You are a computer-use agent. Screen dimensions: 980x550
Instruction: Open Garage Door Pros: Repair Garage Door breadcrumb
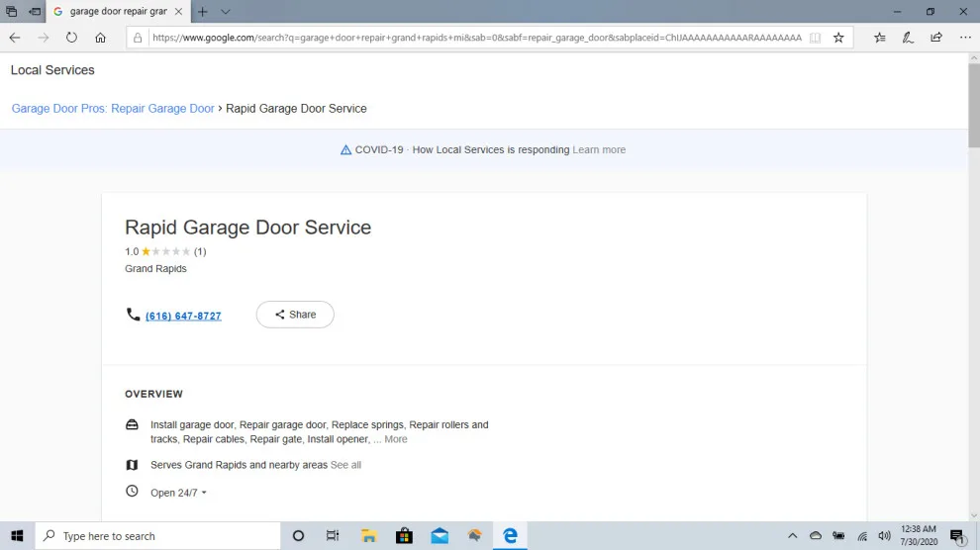click(113, 109)
